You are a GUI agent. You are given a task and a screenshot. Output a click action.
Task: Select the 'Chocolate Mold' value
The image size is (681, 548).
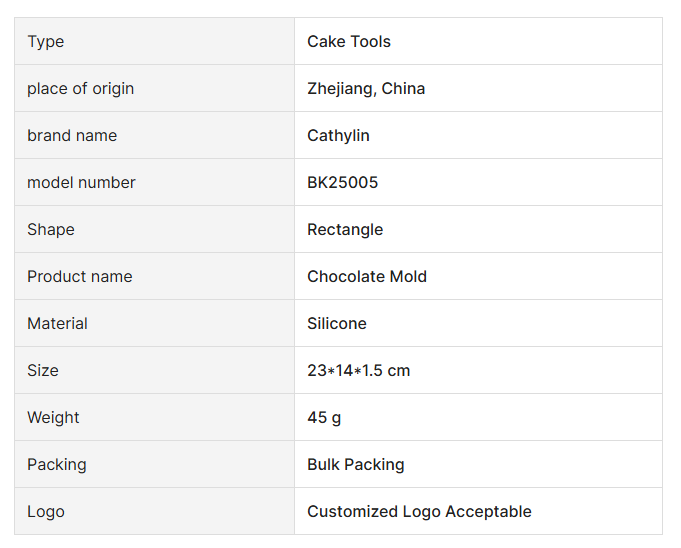pos(367,277)
